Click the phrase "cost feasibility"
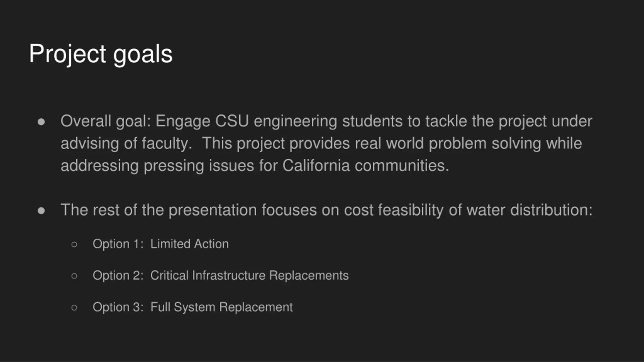The width and height of the screenshot is (644, 362). [x=393, y=210]
